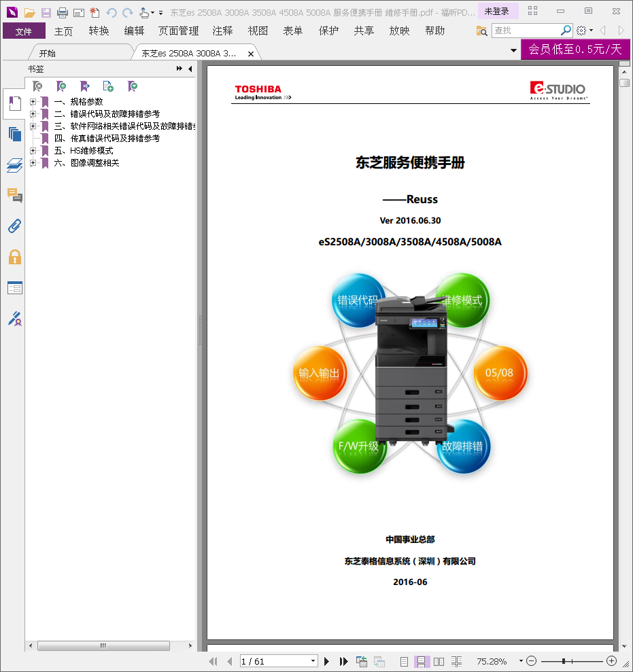The width and height of the screenshot is (633, 672).
Task: Open the 文件 menu
Action: 24,31
